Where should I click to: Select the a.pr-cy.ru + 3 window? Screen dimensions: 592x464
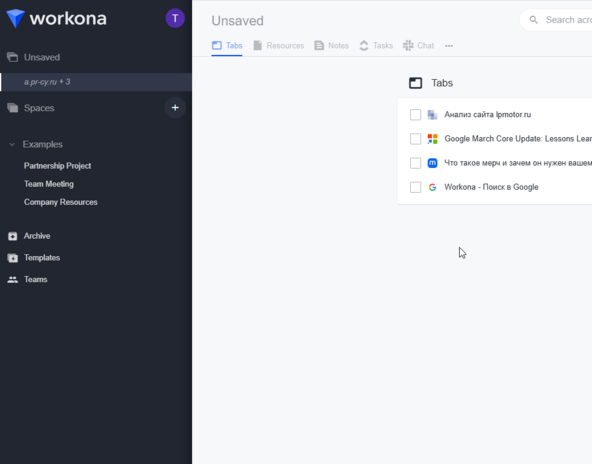[x=96, y=82]
